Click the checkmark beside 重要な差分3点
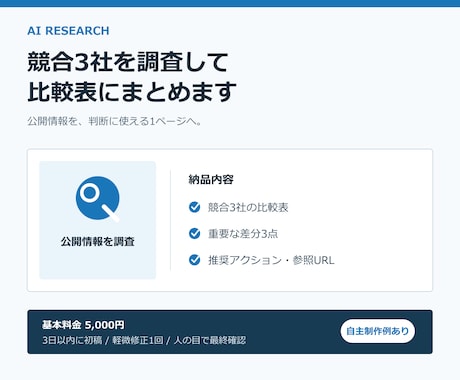 click(194, 233)
